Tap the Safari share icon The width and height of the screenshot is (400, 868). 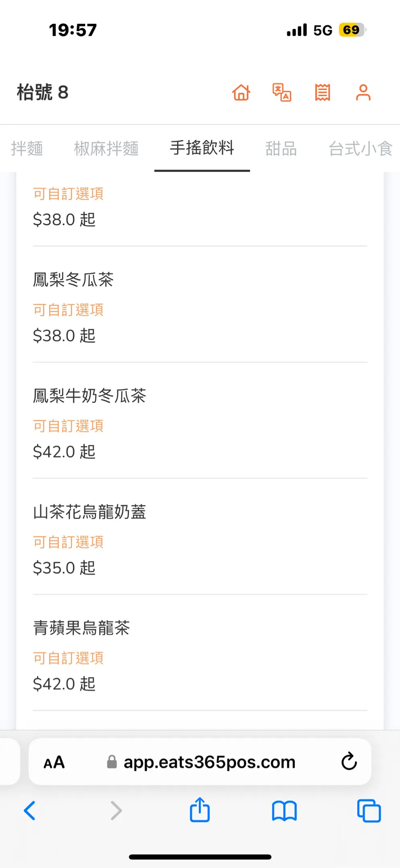(x=200, y=810)
